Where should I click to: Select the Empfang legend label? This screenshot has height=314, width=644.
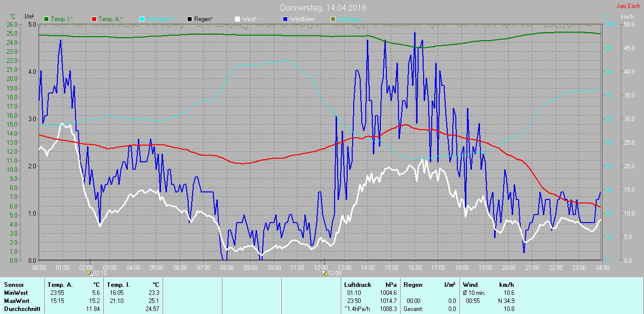[x=349, y=19]
